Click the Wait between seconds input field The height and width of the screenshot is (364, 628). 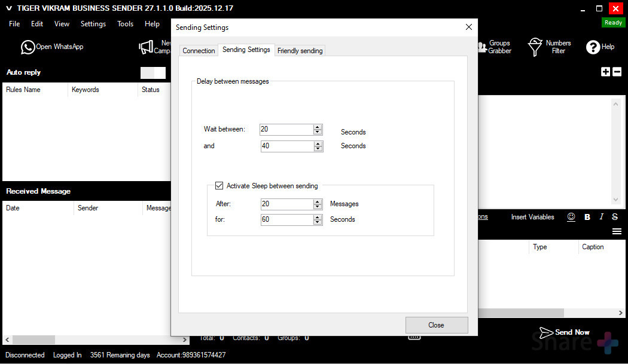pos(286,129)
